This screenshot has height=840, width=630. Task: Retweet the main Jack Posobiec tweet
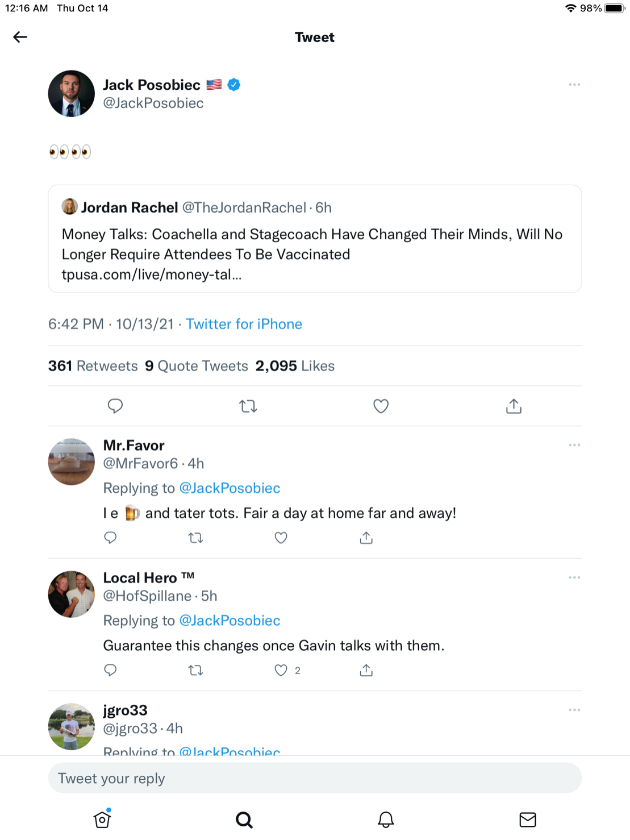pos(248,406)
